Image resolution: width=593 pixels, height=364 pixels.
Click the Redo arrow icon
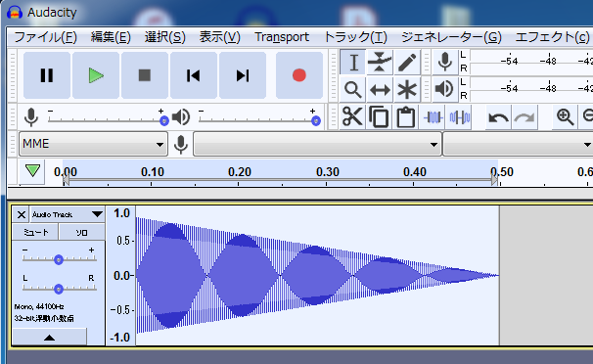(x=525, y=117)
